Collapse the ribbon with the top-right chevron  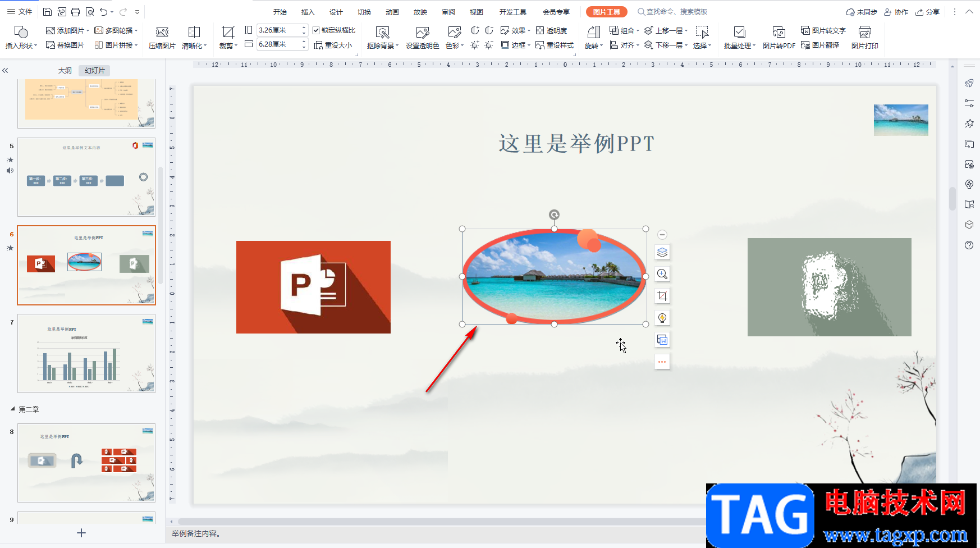point(969,12)
